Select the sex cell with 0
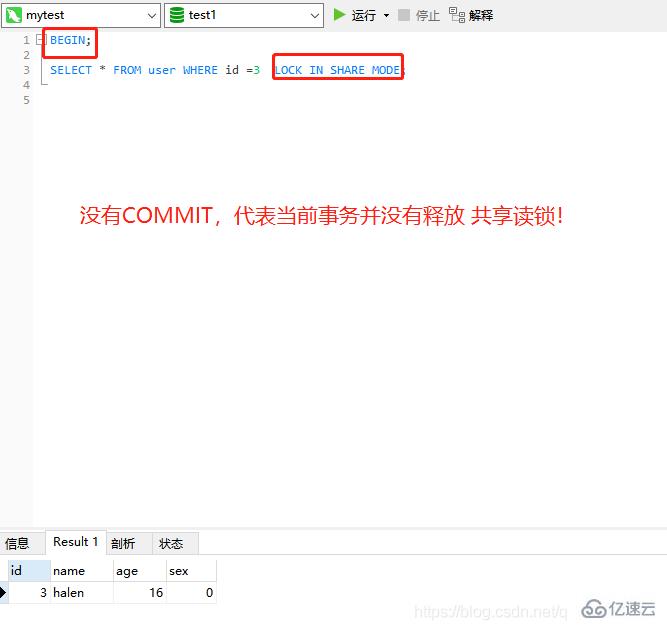Screen dimensions: 667x630 (191, 592)
